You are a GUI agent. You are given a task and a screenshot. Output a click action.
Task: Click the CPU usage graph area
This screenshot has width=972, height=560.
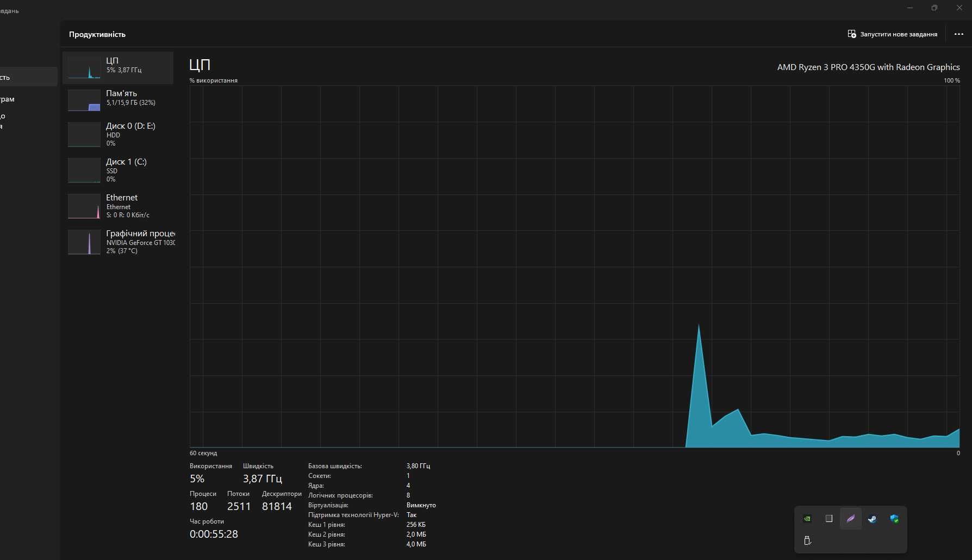[575, 267]
